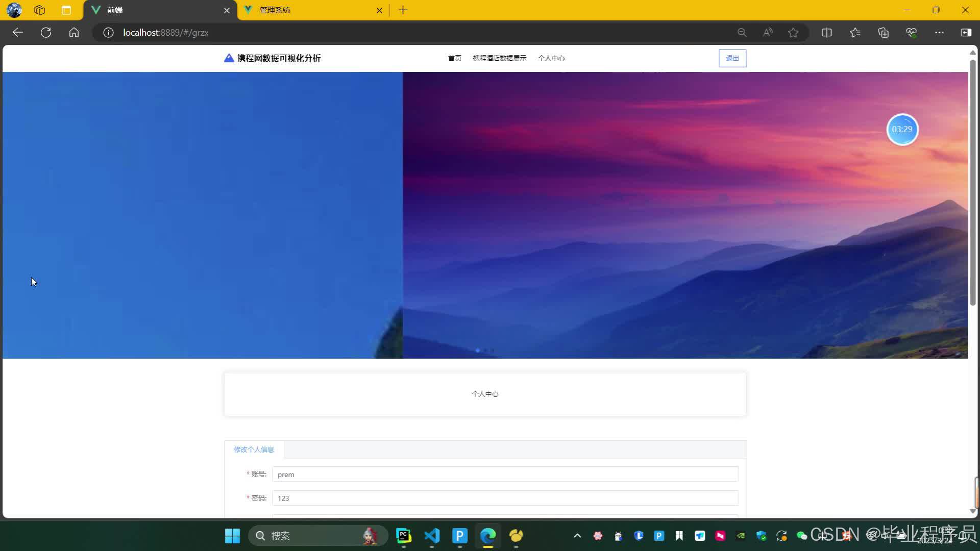Click the 退出 logout button
Screen dimensions: 980x551
click(x=732, y=58)
